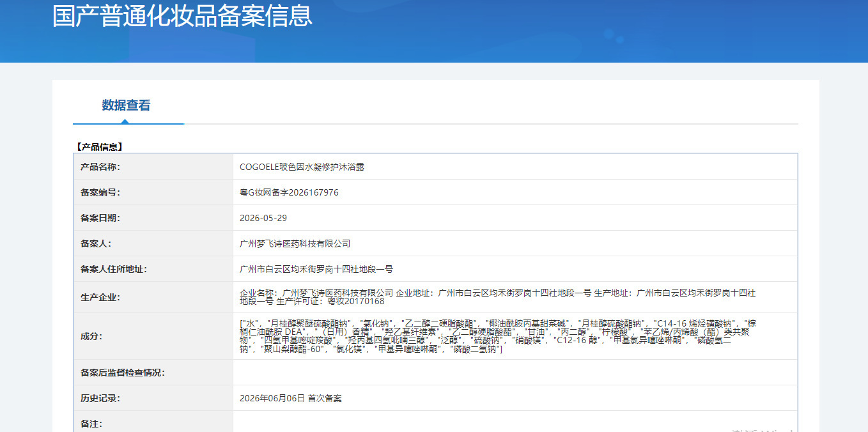Image resolution: width=868 pixels, height=432 pixels.
Task: Select the address in the 备案人住所地址 row
Action: pyautogui.click(x=316, y=269)
